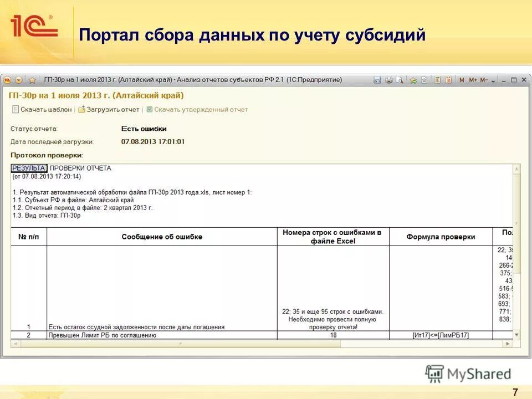Click the M- memory subtract button
Image resolution: width=532 pixels, height=399 pixels.
pos(483,80)
